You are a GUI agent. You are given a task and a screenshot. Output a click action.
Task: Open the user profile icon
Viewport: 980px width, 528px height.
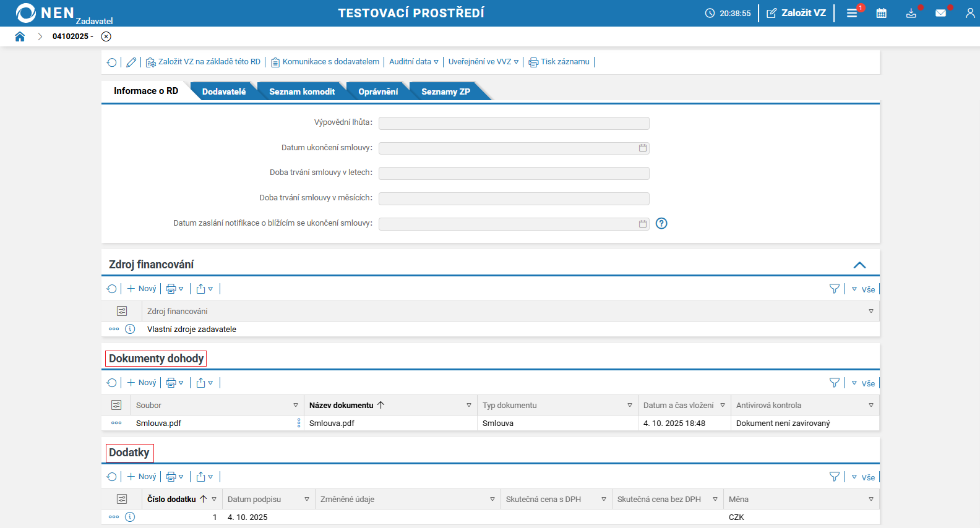click(x=969, y=13)
